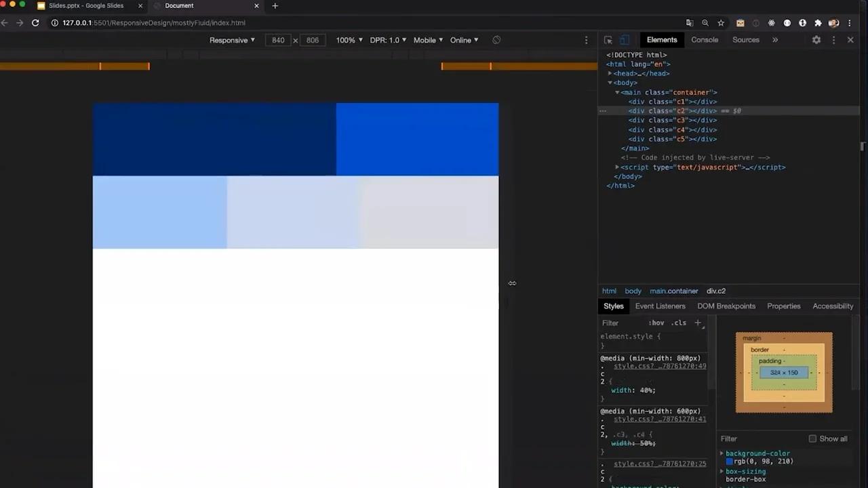Image resolution: width=868 pixels, height=488 pixels.
Task: Open the style.css:49 source link
Action: coord(659,366)
